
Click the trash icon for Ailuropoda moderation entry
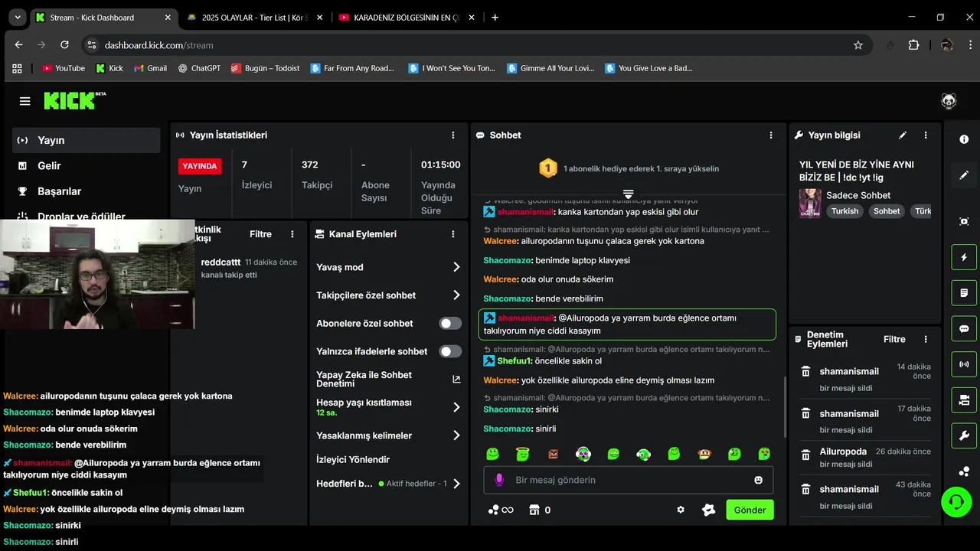click(805, 455)
